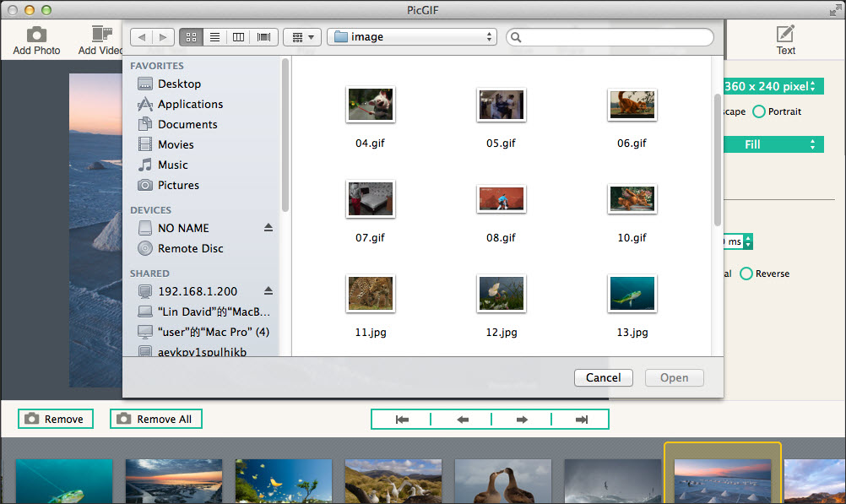846x504 pixels.
Task: Click the sidebar vertical scrollbar
Action: [x=285, y=135]
